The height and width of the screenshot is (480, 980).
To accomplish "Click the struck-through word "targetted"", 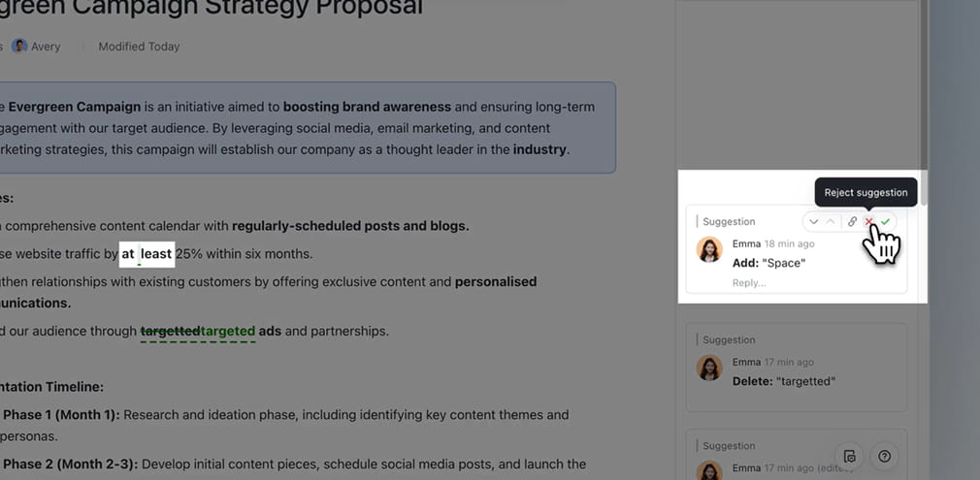I will 170,331.
